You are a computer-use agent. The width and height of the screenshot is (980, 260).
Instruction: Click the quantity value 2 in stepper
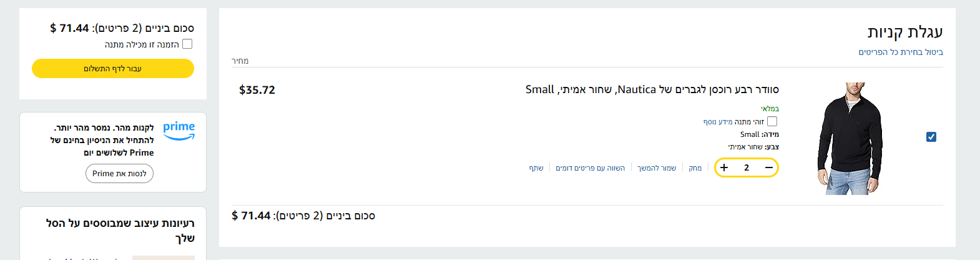(747, 167)
